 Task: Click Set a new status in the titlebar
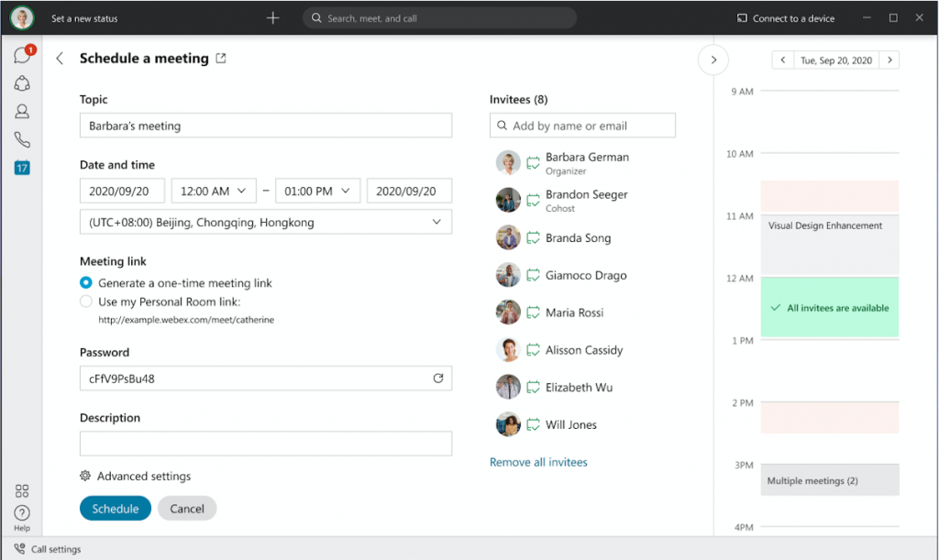pos(83,17)
